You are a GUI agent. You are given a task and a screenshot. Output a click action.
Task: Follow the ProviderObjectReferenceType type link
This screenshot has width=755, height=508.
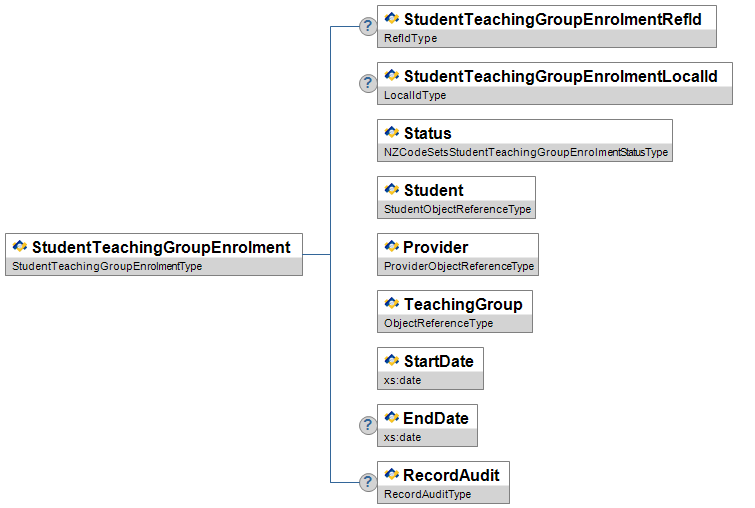[x=459, y=267]
